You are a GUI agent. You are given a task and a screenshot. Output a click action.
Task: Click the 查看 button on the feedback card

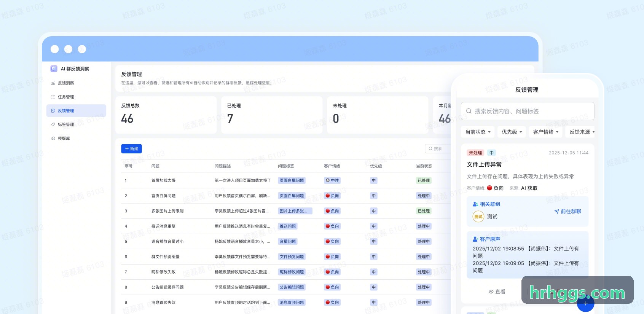(497, 292)
